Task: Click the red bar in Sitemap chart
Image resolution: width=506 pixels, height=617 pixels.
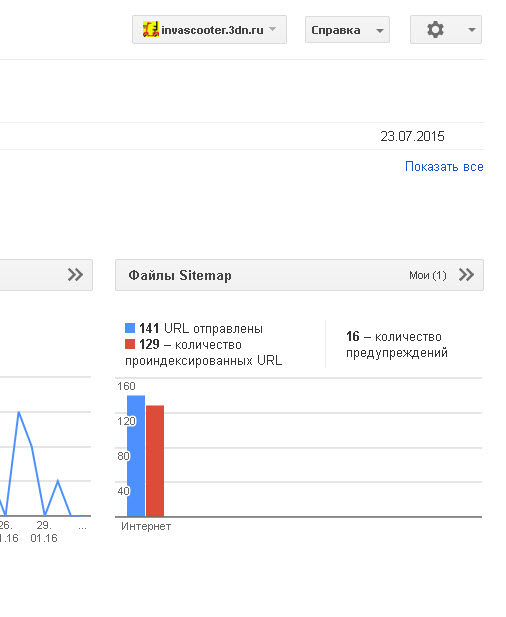Action: 155,461
